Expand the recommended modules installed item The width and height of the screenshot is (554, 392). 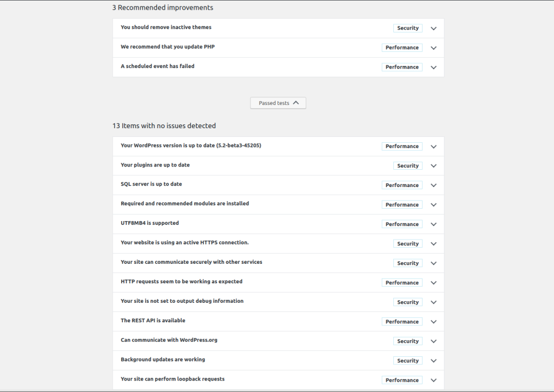click(x=433, y=204)
